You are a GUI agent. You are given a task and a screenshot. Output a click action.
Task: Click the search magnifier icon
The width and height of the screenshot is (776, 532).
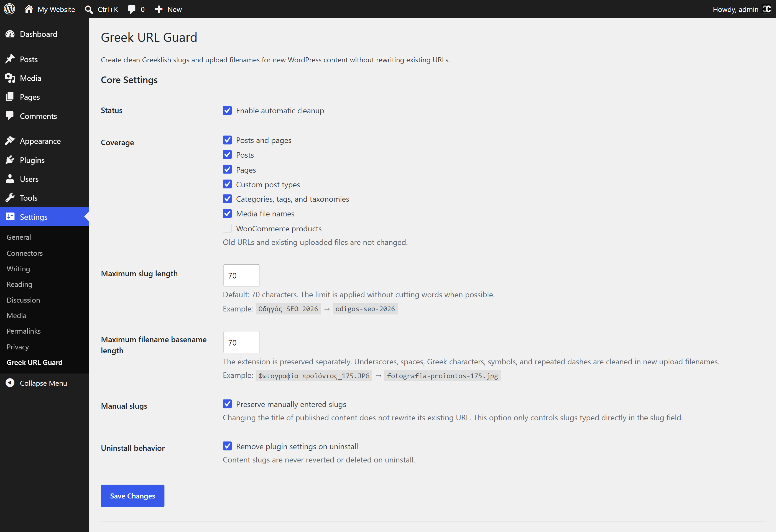tap(89, 9)
